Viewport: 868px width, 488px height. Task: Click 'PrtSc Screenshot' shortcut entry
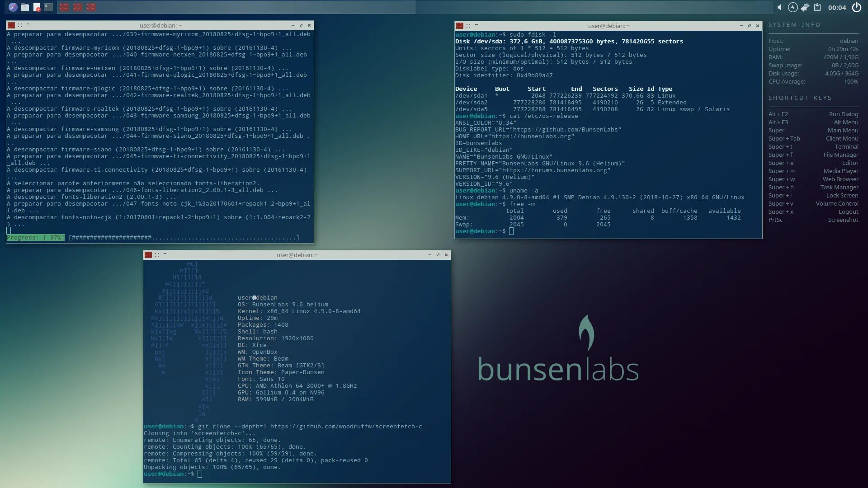tap(813, 220)
